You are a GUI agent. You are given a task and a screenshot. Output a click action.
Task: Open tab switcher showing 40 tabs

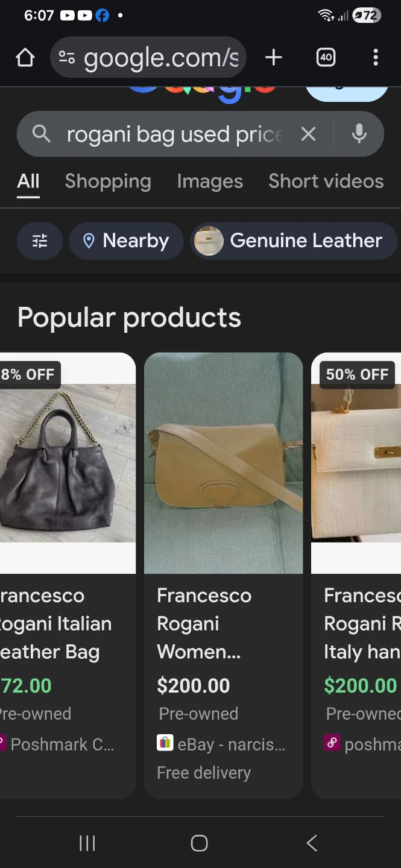326,58
